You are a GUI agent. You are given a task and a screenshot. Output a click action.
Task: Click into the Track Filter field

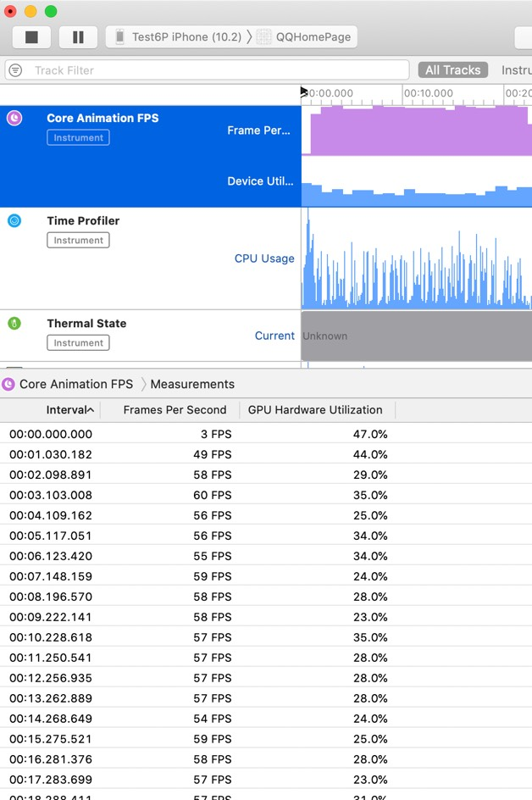[x=207, y=69]
